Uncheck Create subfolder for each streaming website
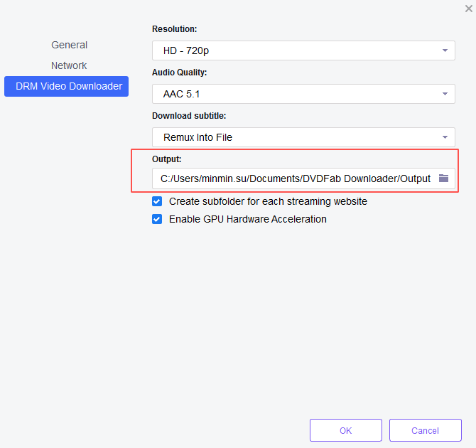Screen dimensions: 476x448 click(x=157, y=201)
